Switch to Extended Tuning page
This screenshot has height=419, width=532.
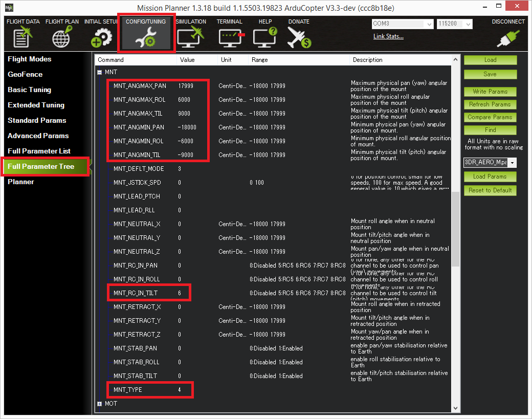click(x=36, y=105)
